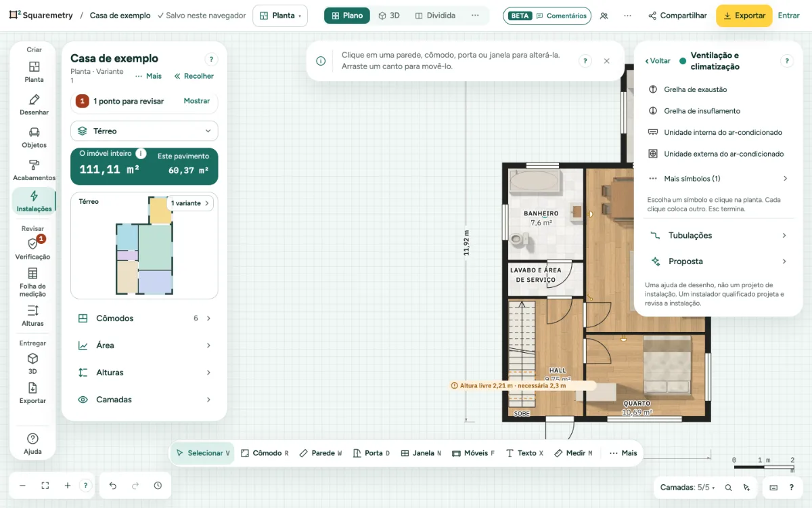812x508 pixels.
Task: Open the version history clock icon
Action: tap(158, 486)
